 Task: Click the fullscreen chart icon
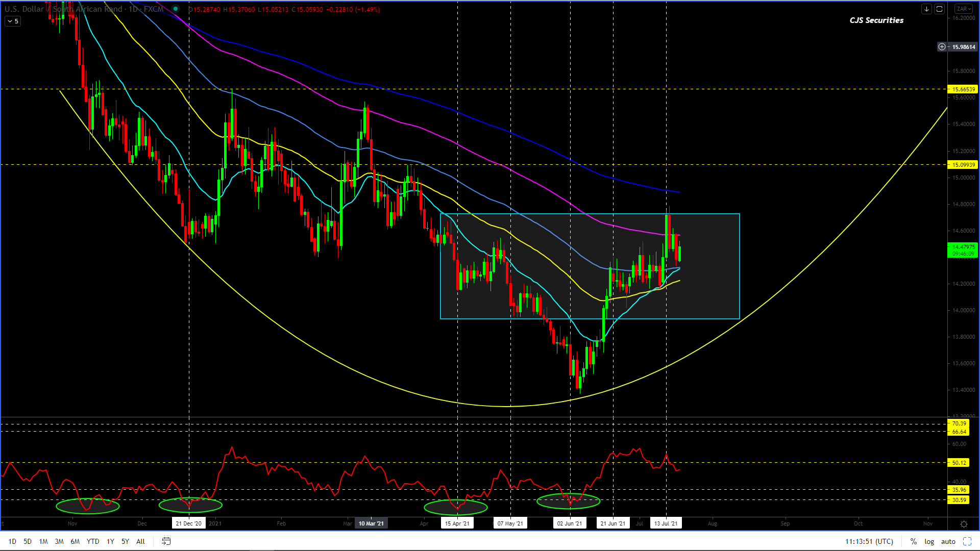pos(967,541)
